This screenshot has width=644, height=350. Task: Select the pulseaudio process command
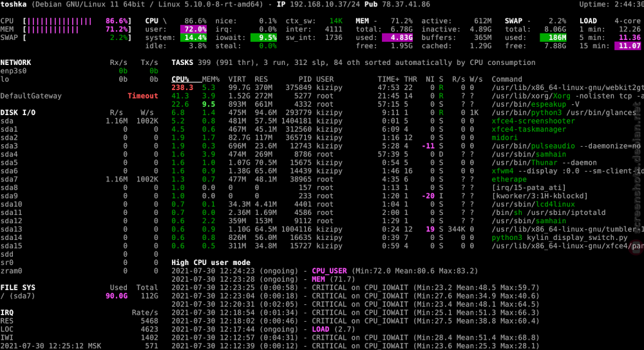(566, 145)
